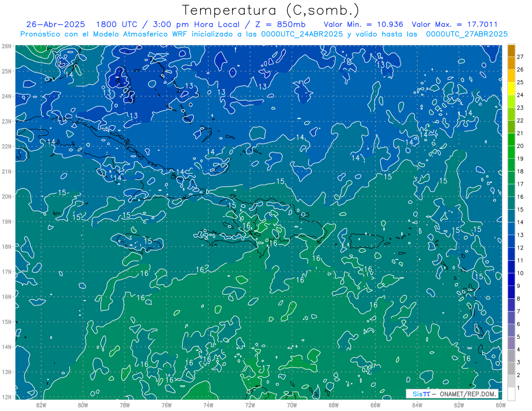Click the '20' label on the color scale
This screenshot has height=411, width=532.
coord(520,146)
